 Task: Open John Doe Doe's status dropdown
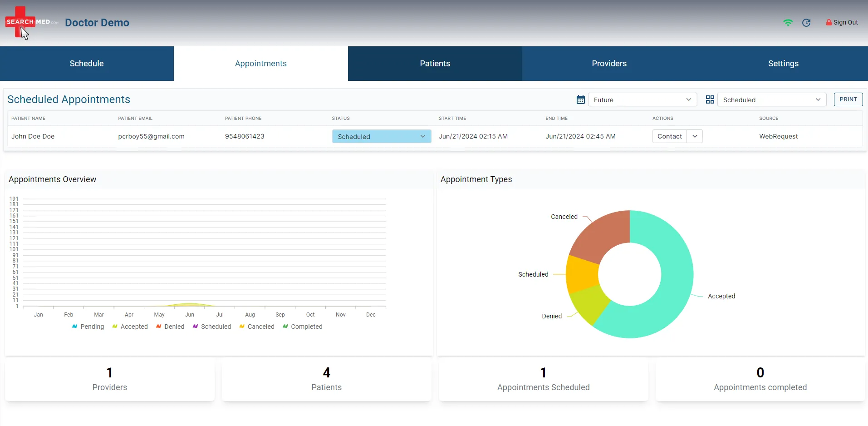point(382,136)
